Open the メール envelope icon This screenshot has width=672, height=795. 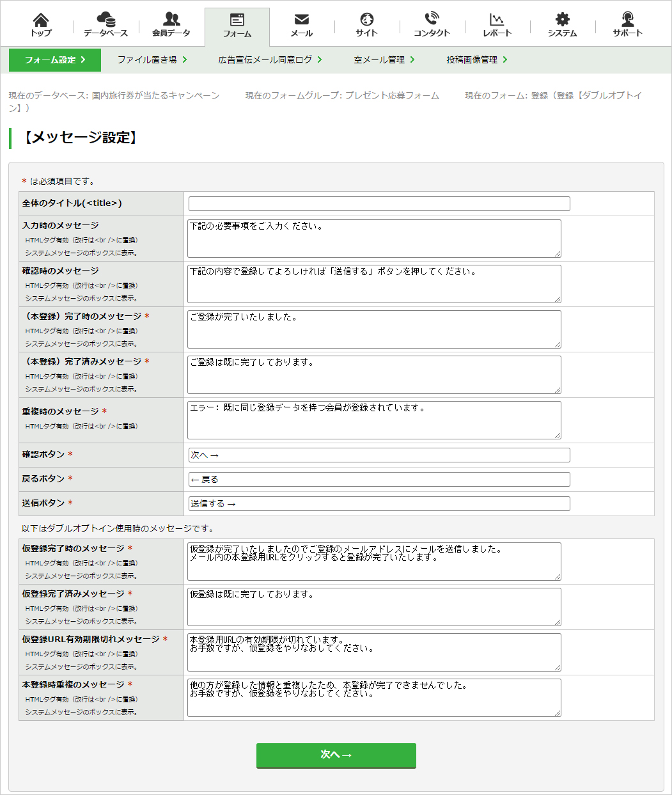302,26
